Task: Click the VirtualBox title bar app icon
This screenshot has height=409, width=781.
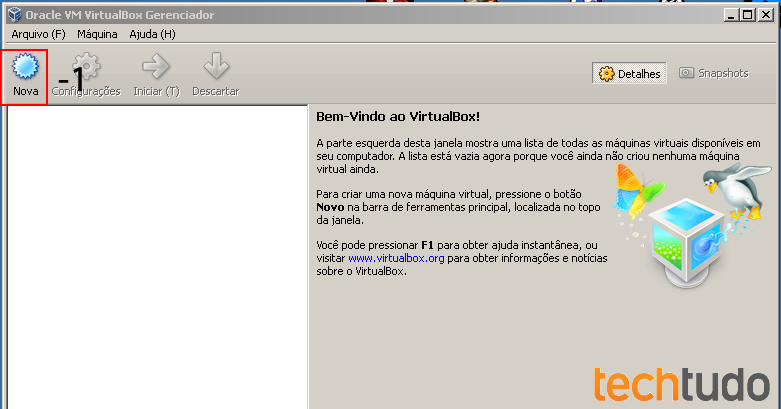Action: (x=15, y=15)
